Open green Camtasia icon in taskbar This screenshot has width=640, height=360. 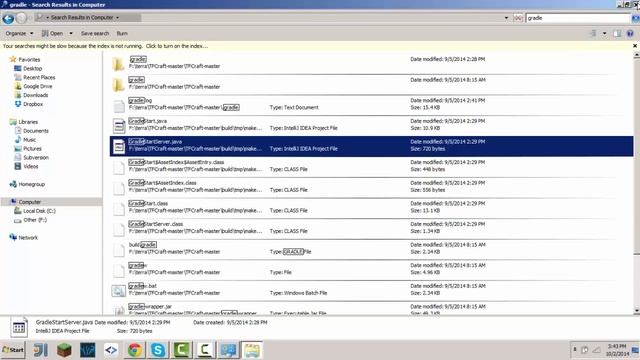[182, 350]
